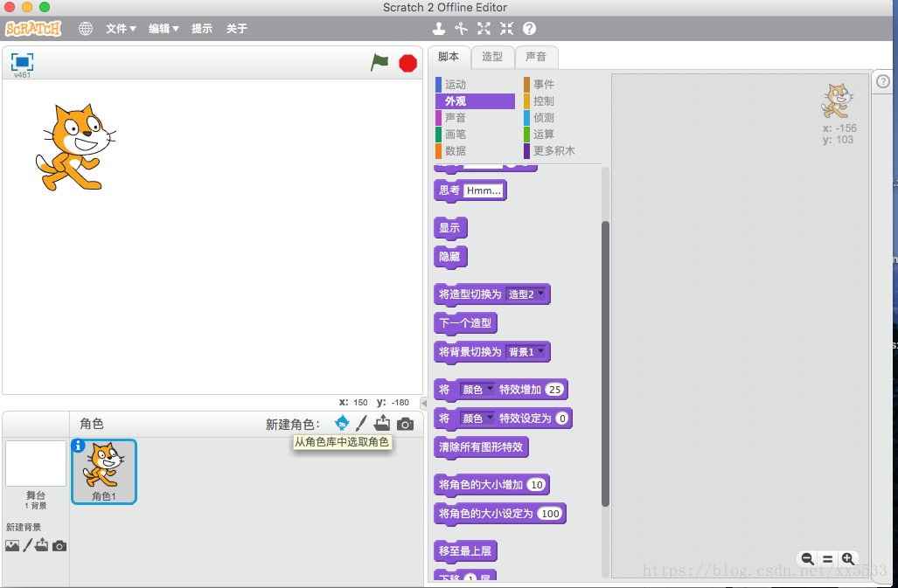The width and height of the screenshot is (898, 588).
Task: Paint new sprite brush icon
Action: [x=361, y=423]
